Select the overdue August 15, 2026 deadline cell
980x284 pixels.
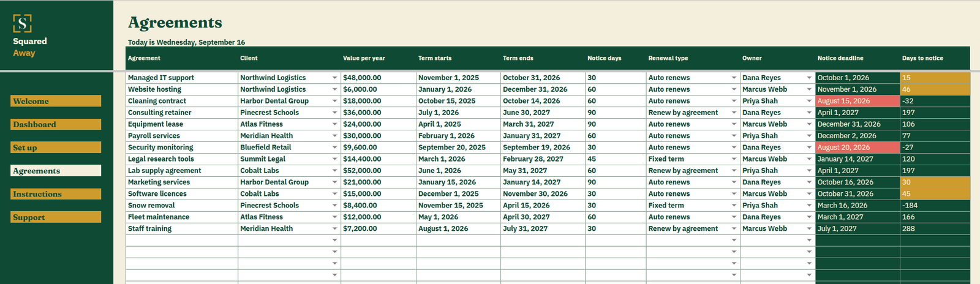(x=858, y=101)
